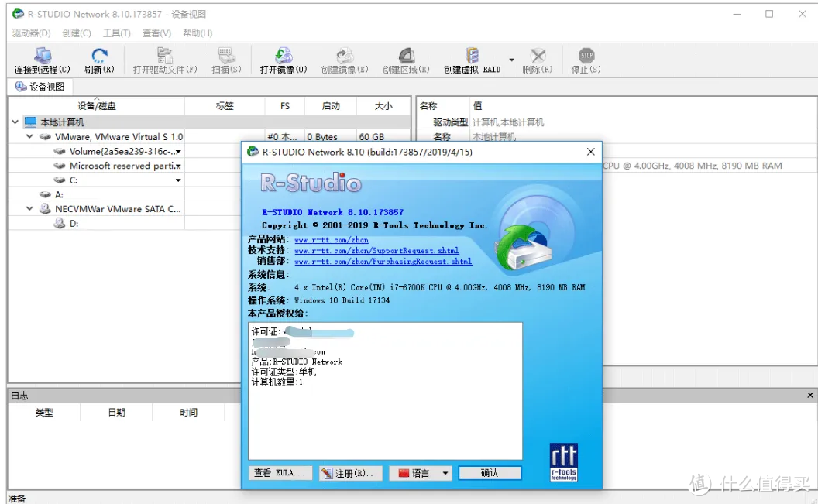Click the Connect to Remote (连接到远程) toolbar icon
The image size is (818, 504).
pos(43,55)
